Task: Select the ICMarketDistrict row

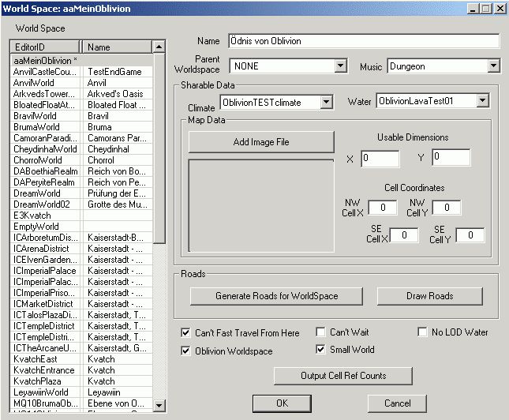Action: 82,304
